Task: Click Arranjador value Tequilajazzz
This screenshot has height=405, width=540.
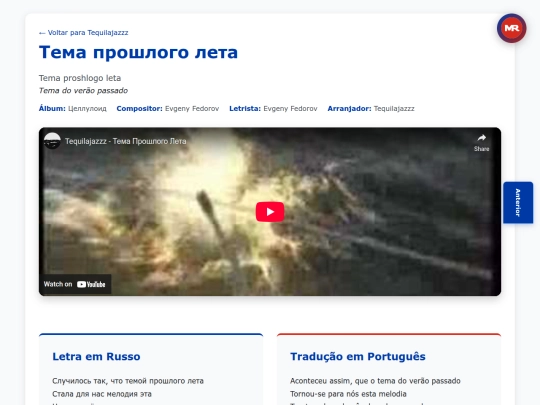Action: [394, 108]
